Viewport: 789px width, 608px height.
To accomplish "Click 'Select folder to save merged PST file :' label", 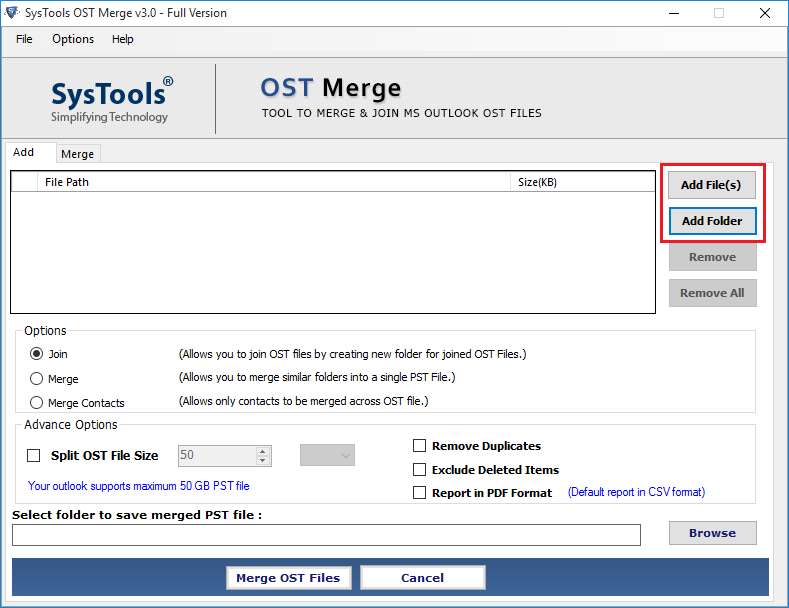I will click(x=137, y=515).
